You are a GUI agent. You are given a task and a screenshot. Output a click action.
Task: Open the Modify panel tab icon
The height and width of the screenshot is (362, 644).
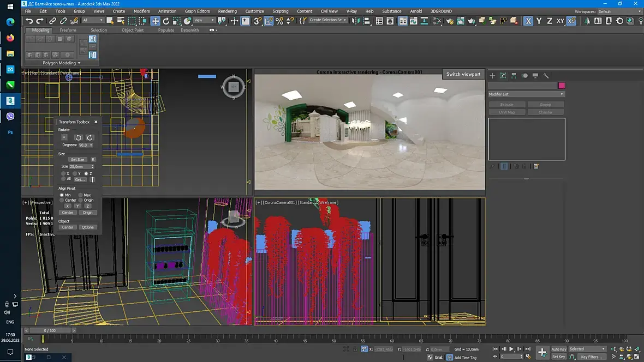(503, 76)
